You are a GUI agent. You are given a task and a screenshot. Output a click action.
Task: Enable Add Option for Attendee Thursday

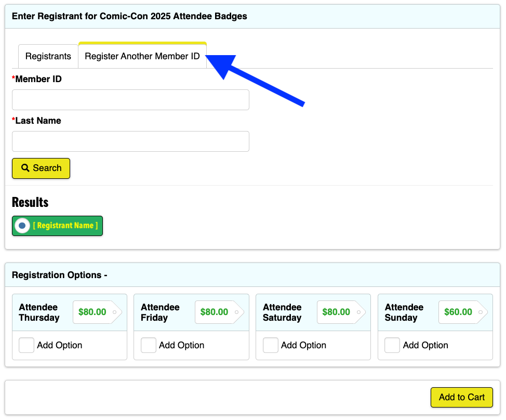26,345
